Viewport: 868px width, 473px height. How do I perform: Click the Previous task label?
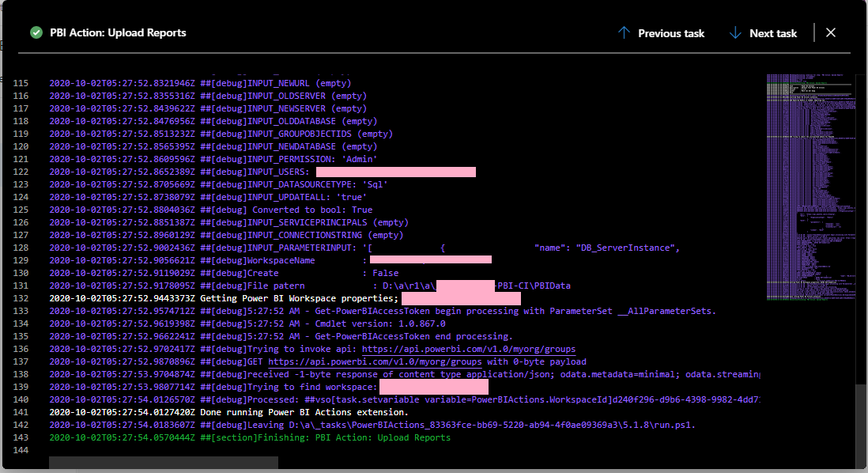pos(671,32)
